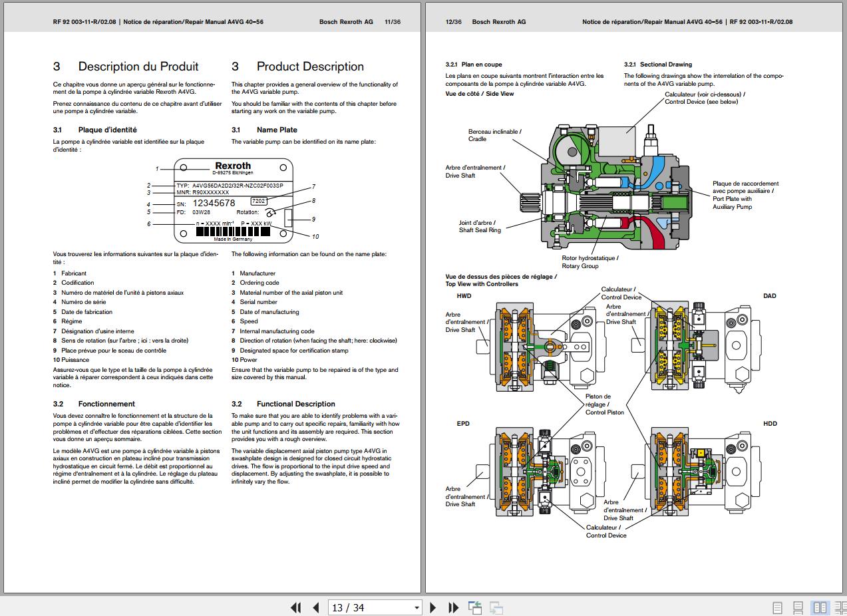Screen dimensions: 847x616
Task: Go to the first page
Action: pyautogui.click(x=296, y=607)
